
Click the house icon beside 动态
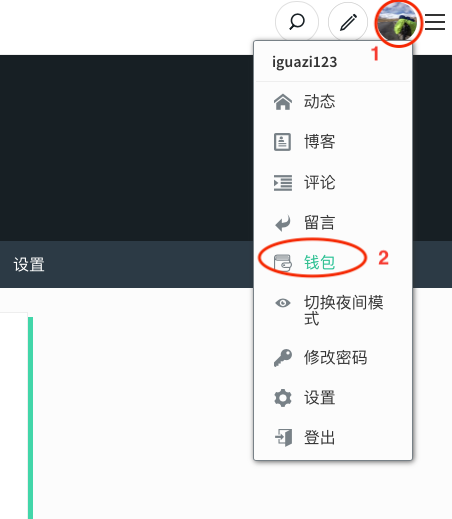283,102
